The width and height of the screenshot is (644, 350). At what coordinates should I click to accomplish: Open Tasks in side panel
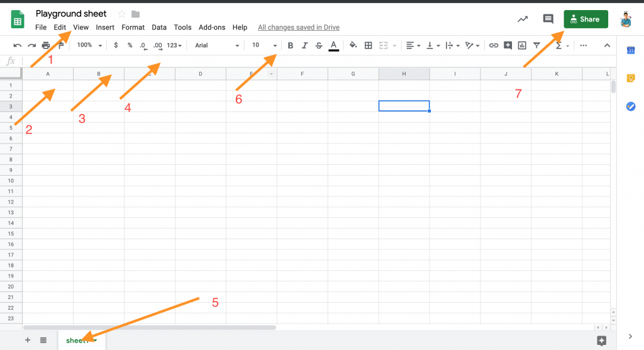coord(631,106)
